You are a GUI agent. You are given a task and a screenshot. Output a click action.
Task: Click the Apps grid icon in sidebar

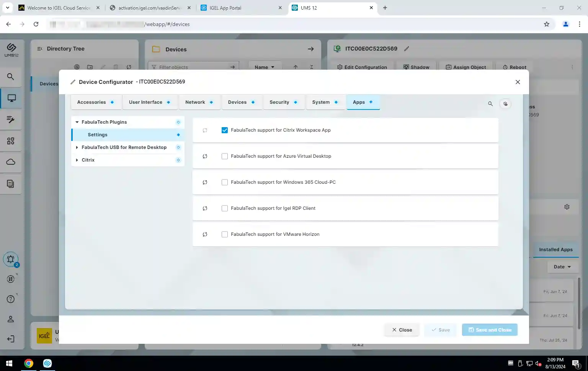tap(11, 141)
